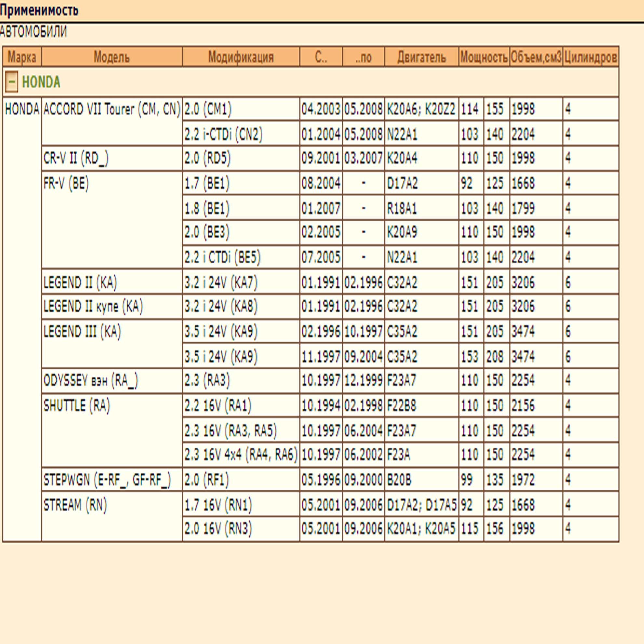Viewport: 644px width, 644px height.
Task: Click start date 09.2001
Action: [321, 158]
